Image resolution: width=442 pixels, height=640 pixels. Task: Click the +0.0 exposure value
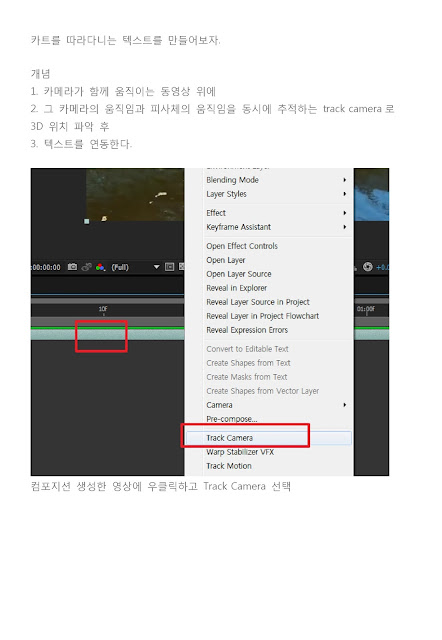click(x=382, y=267)
